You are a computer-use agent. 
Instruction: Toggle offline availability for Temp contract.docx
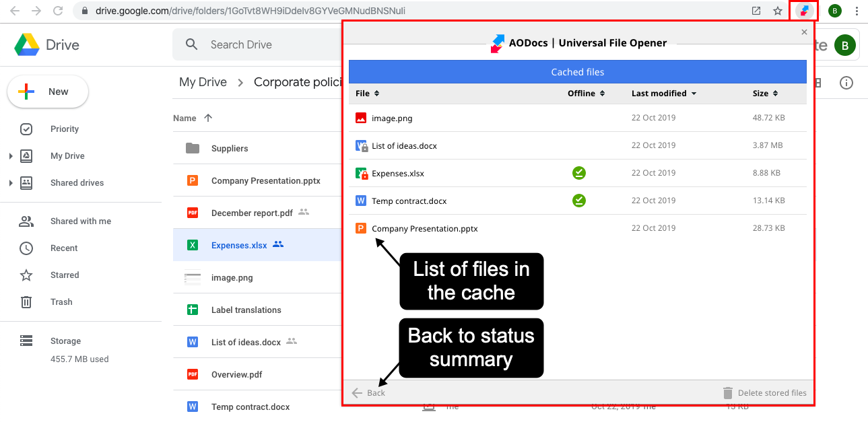(x=579, y=201)
